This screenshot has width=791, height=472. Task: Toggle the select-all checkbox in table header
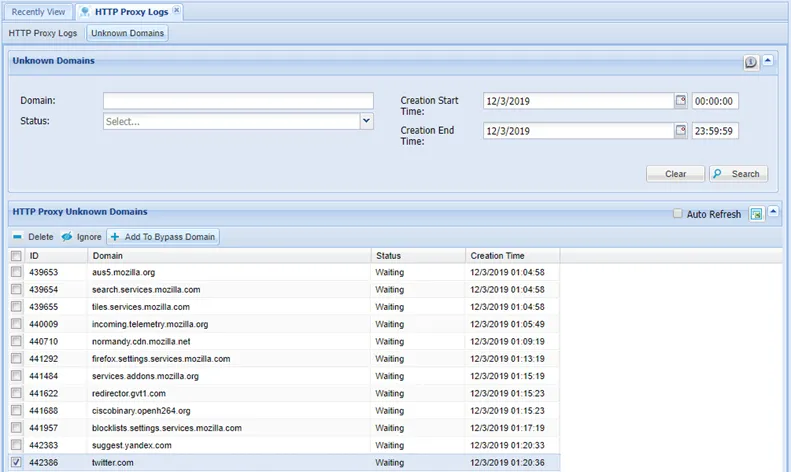16,256
